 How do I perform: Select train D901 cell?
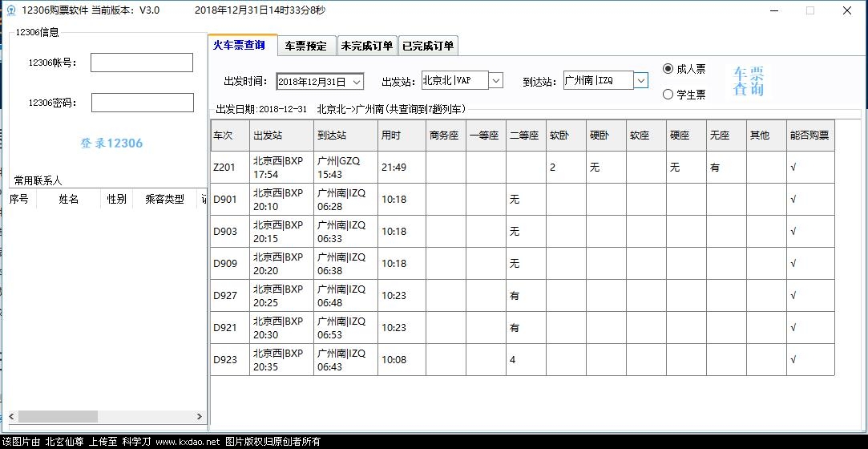pyautogui.click(x=230, y=200)
